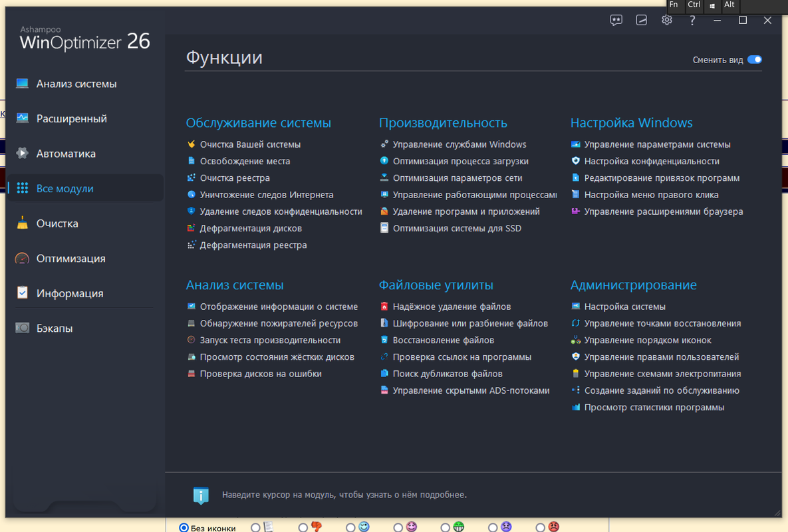The width and height of the screenshot is (788, 532).
Task: Select radio button next to purple sad smiley
Action: coord(493,527)
